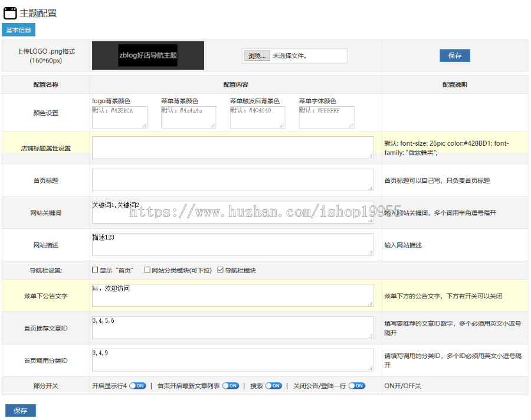
Task: Toggle the 关闭公告/登陆一行 switch
Action: coord(356,385)
